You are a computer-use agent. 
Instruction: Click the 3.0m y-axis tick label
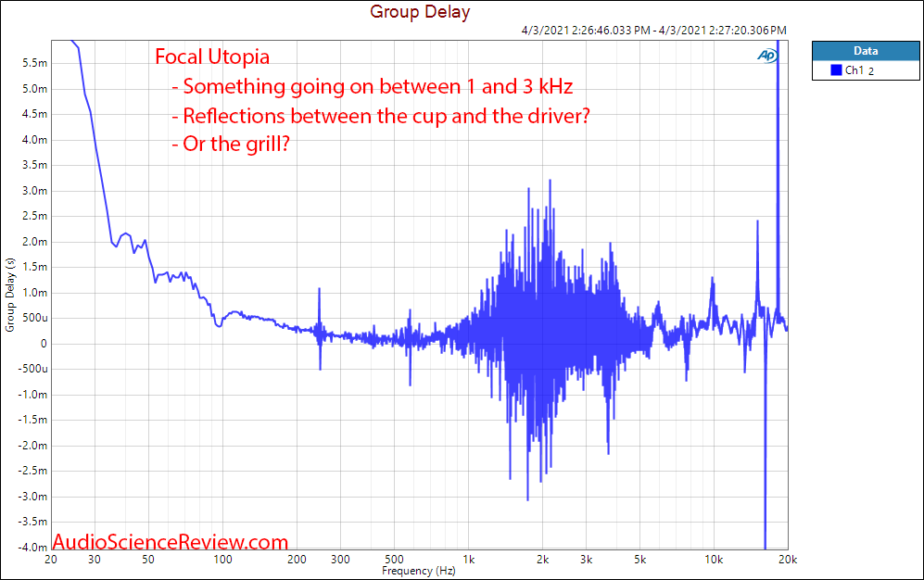35,191
